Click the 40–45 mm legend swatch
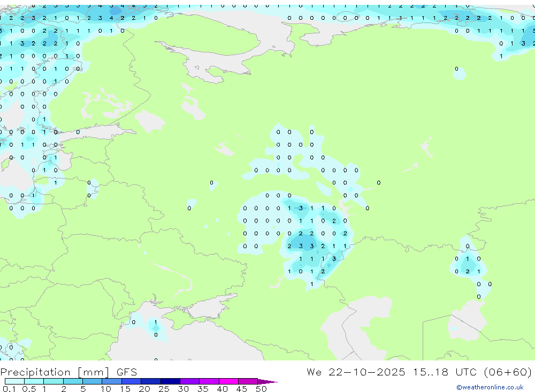 [x=228, y=381]
